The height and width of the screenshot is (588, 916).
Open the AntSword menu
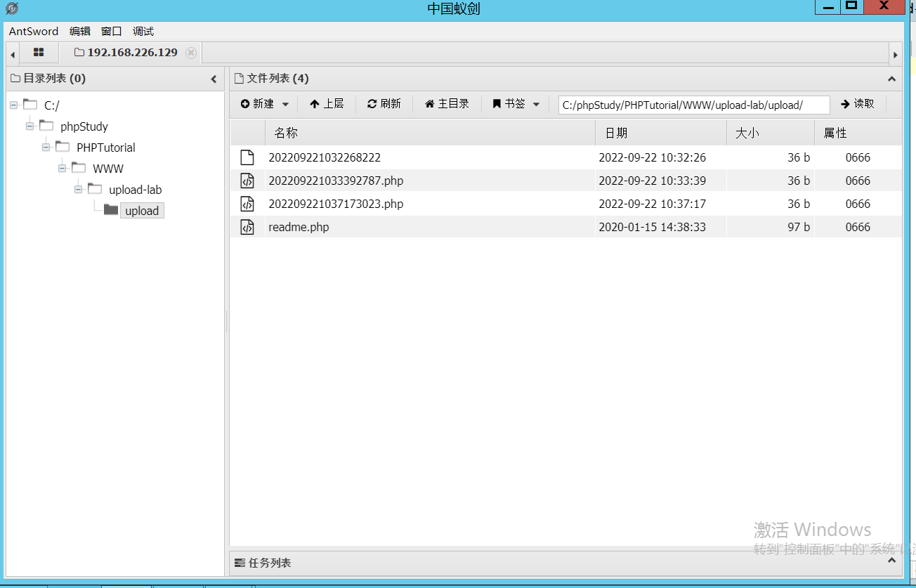pos(34,32)
